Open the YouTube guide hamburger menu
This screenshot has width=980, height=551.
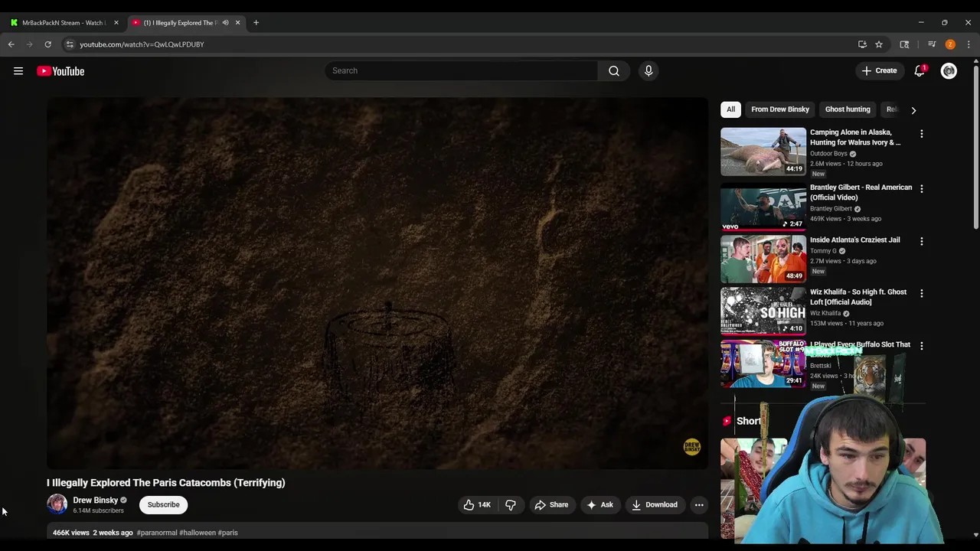point(18,71)
